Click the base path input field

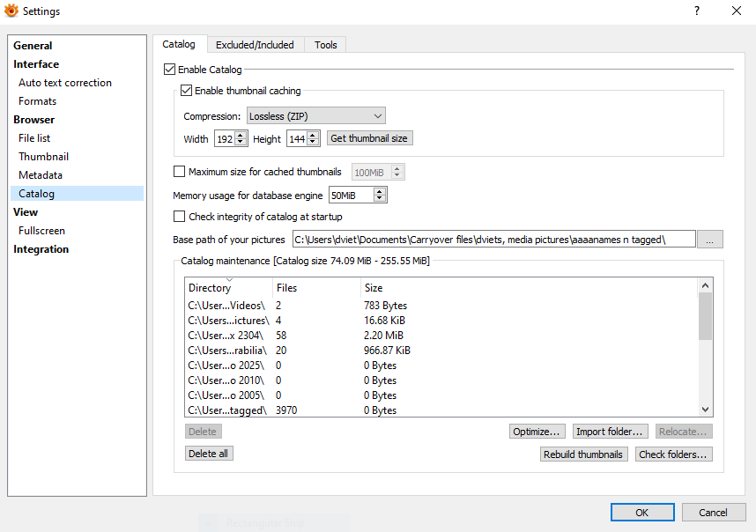[493, 240]
